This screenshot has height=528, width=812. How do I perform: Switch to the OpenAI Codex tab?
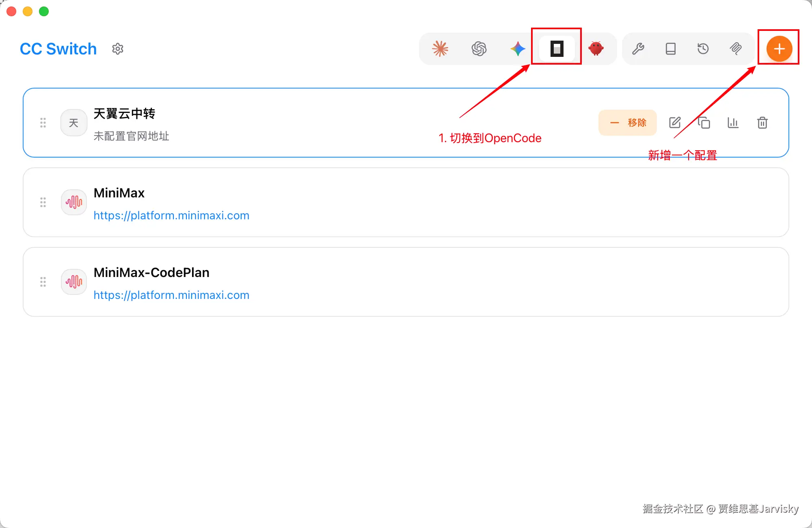(479, 49)
